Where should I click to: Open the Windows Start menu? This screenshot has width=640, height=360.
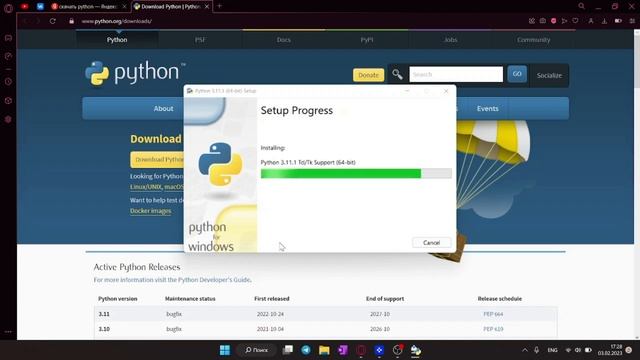225,350
